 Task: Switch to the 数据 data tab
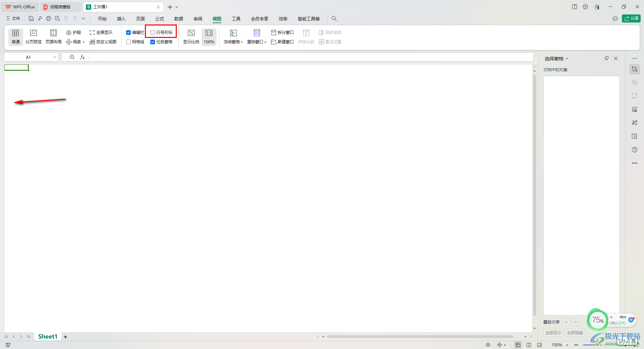tap(179, 19)
